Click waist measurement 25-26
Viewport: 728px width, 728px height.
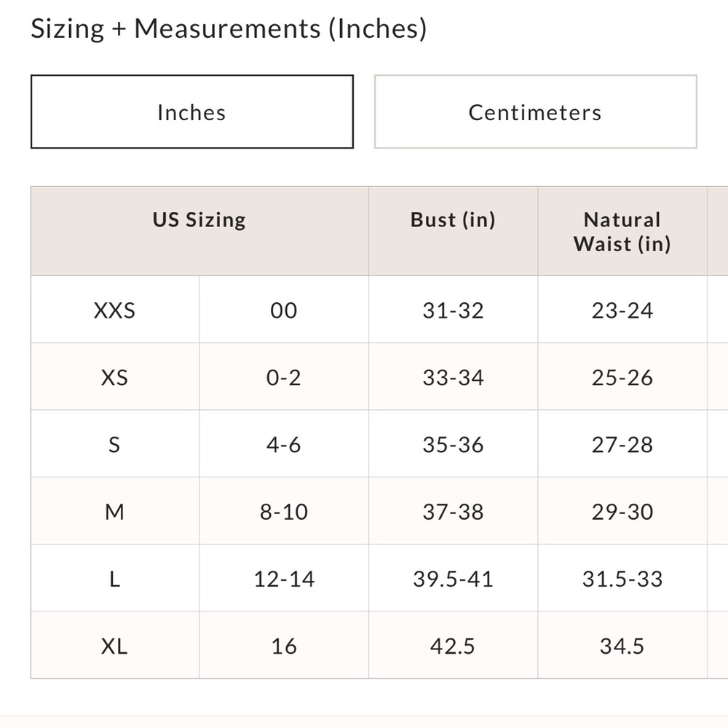(x=622, y=377)
